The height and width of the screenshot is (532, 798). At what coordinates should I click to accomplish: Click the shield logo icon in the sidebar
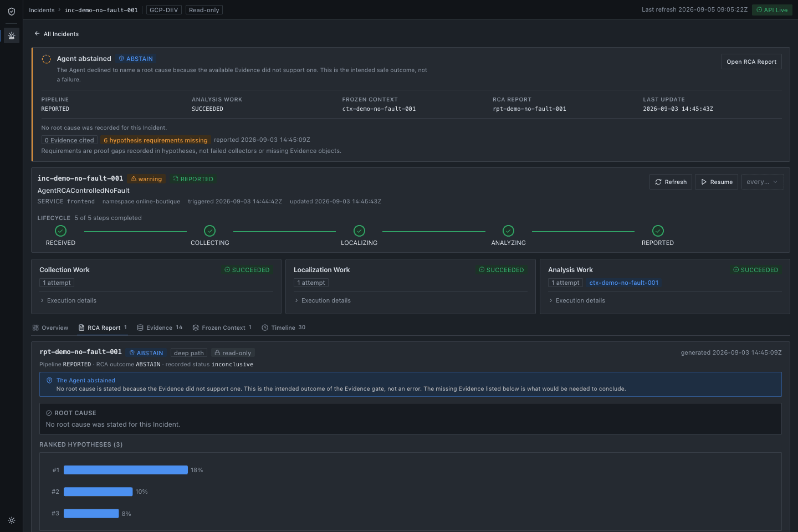[11, 11]
